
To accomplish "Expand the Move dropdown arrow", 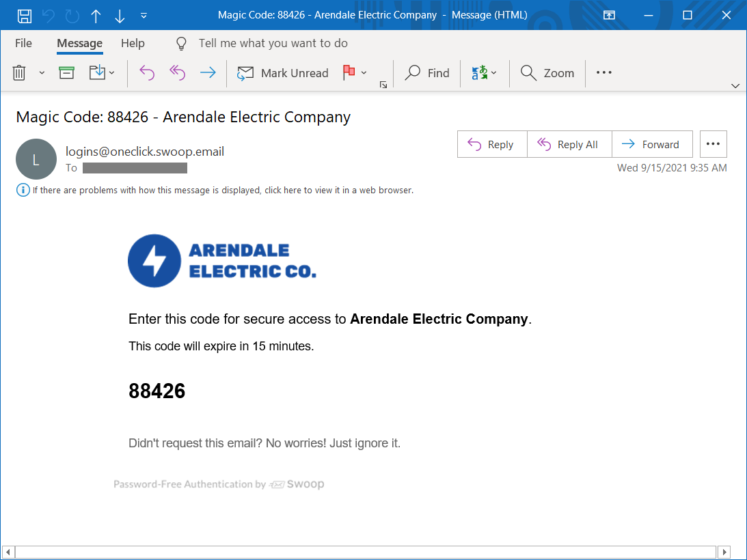I will 111,73.
